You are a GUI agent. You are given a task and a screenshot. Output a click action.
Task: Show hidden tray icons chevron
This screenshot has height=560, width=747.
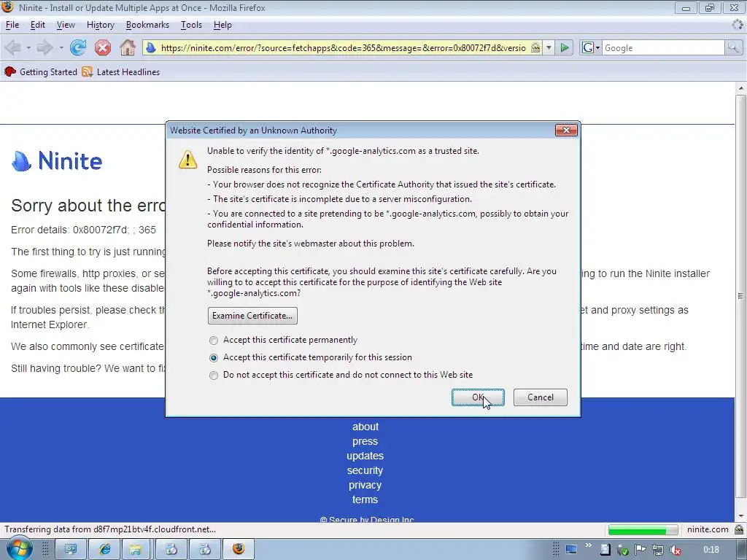(588, 545)
